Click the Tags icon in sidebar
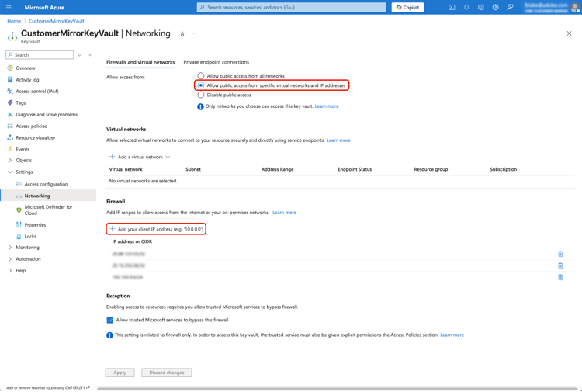The width and height of the screenshot is (582, 392). pos(10,102)
